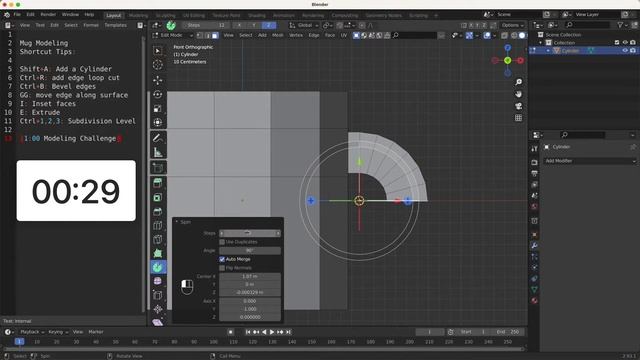Open the Vertex menu
Image resolution: width=640 pixels, height=360 pixels.
point(296,36)
